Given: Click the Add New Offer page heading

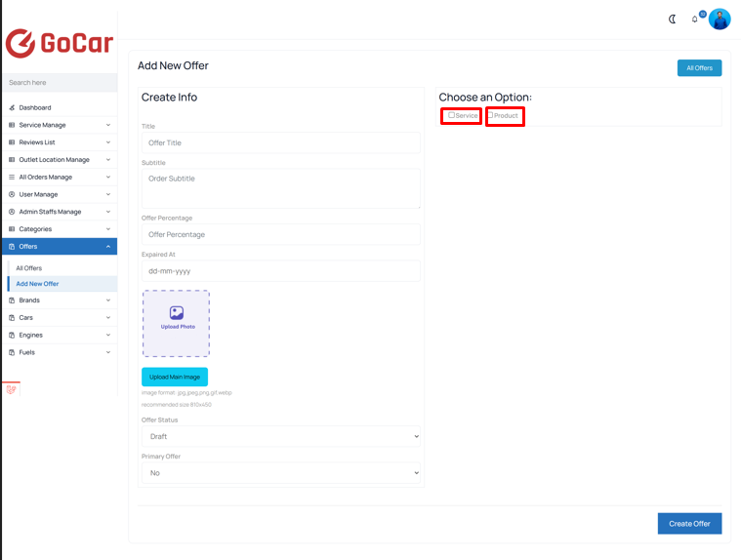Looking at the screenshot, I should pyautogui.click(x=173, y=65).
